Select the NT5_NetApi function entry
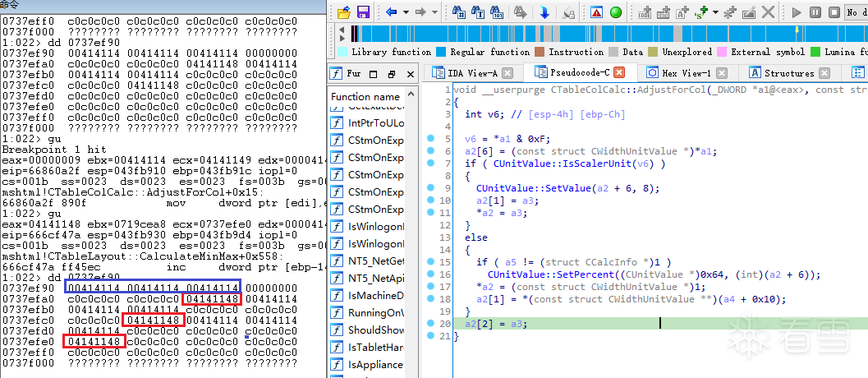This screenshot has width=868, height=378. pos(367,279)
